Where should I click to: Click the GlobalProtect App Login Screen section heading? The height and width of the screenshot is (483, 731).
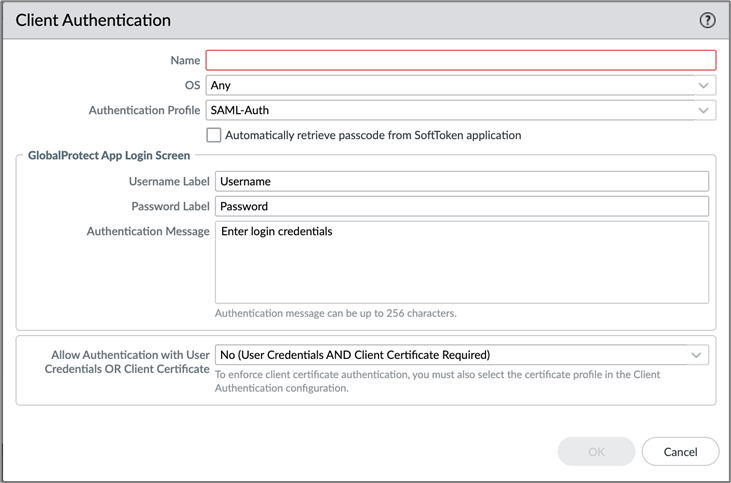click(107, 156)
